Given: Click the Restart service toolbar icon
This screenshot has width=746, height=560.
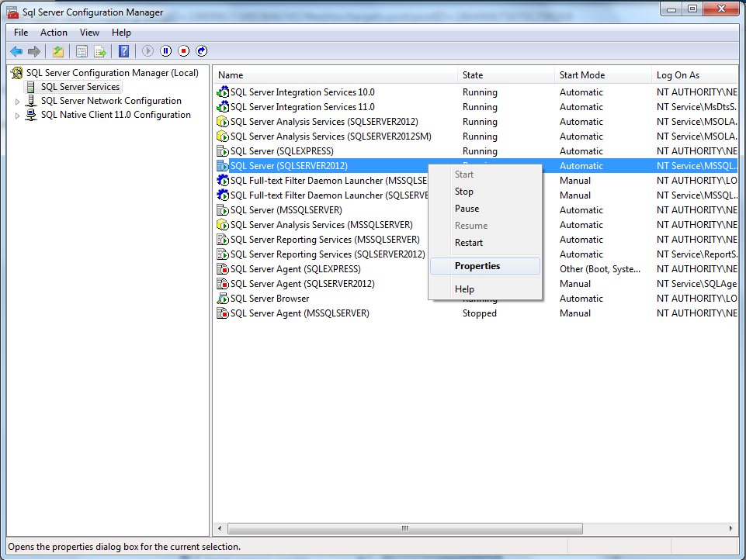Looking at the screenshot, I should pos(201,50).
